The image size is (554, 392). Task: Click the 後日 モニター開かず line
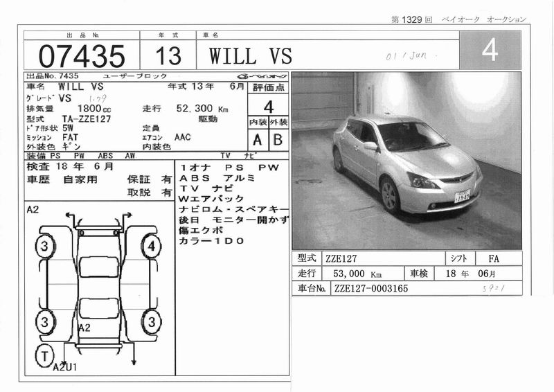click(233, 220)
